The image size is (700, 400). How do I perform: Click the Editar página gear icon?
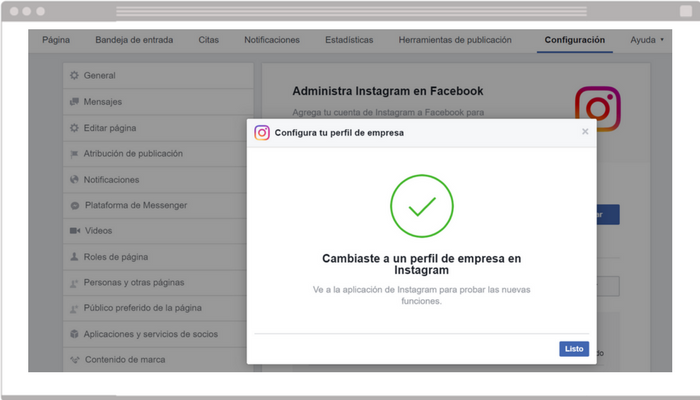click(x=74, y=128)
